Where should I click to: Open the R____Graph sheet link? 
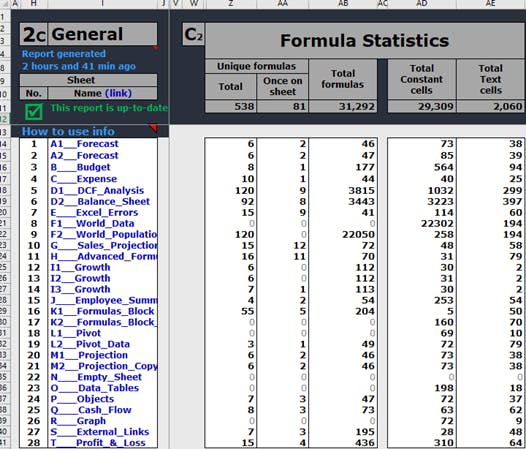[x=78, y=421]
